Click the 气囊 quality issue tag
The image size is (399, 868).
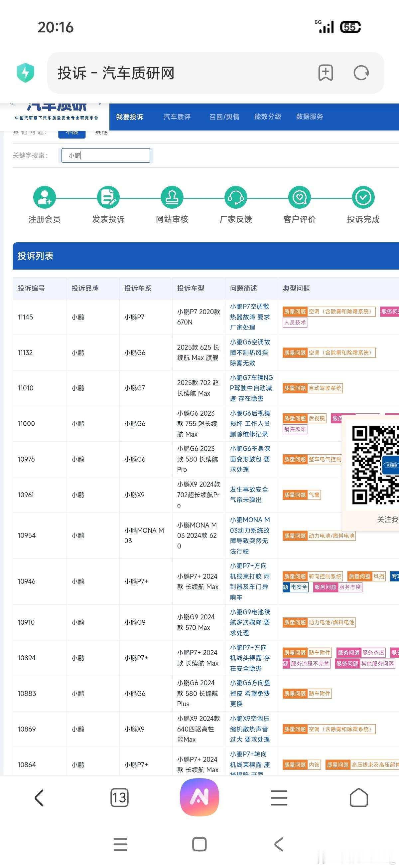(x=314, y=495)
